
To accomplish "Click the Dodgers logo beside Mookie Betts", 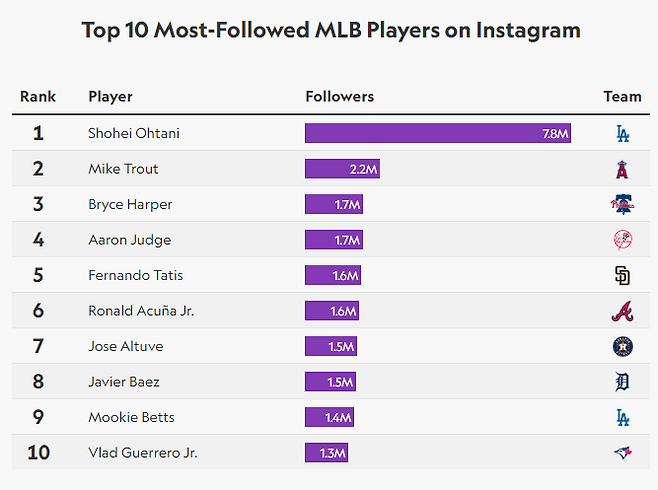I will 622,418.
